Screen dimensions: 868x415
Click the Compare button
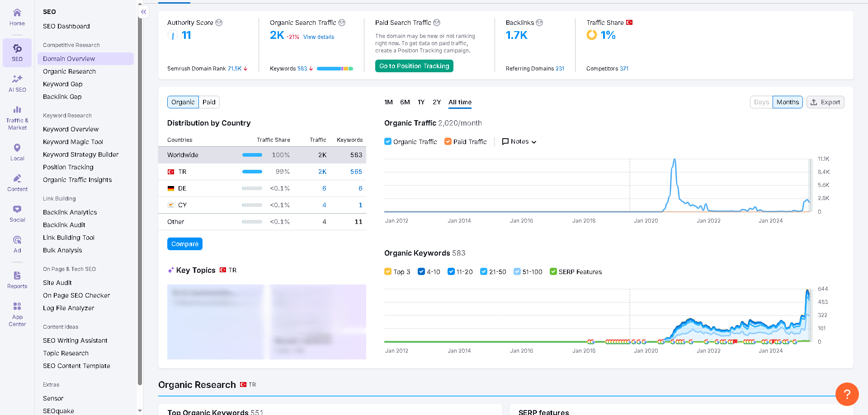coord(185,244)
